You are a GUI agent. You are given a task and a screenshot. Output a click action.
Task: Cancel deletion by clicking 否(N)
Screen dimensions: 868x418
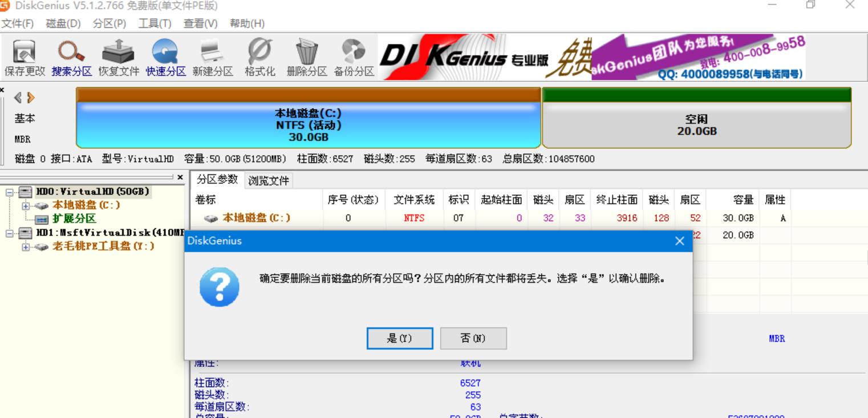coord(472,338)
